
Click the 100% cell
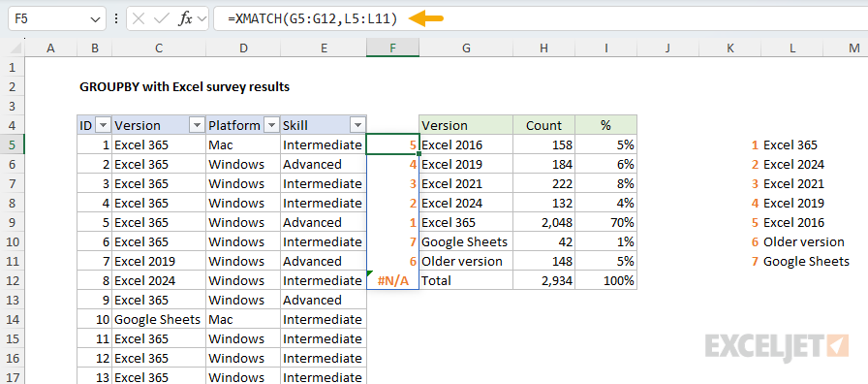tap(606, 280)
